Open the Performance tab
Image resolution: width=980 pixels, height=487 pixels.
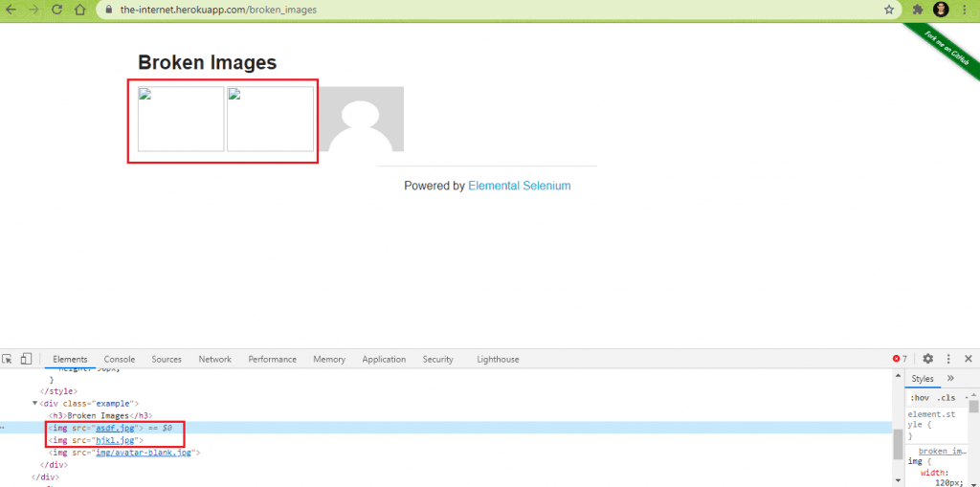pos(272,360)
